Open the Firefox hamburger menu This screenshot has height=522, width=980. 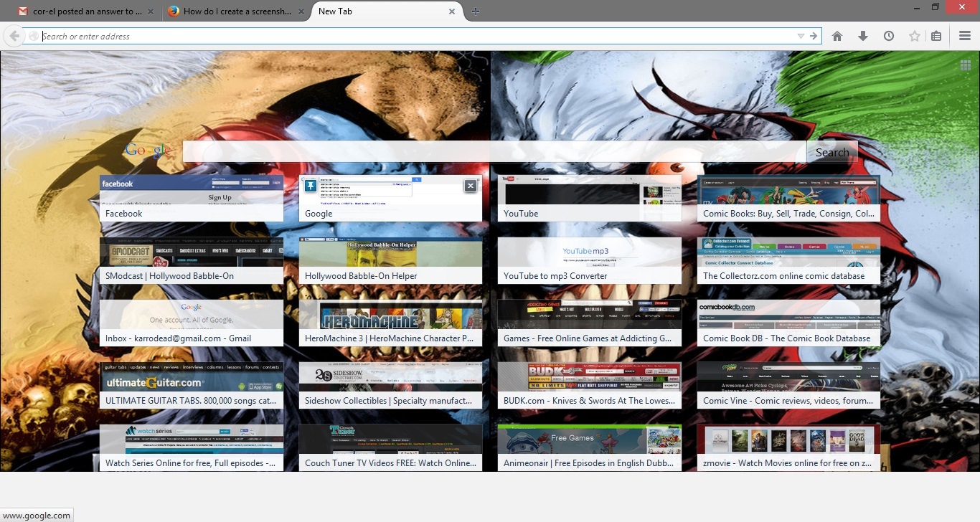coord(965,36)
